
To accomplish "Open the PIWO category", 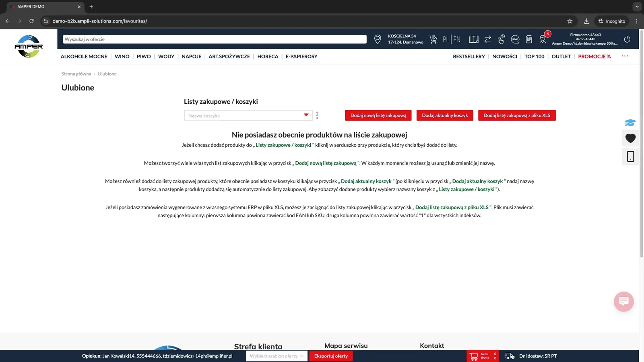I will (x=144, y=56).
